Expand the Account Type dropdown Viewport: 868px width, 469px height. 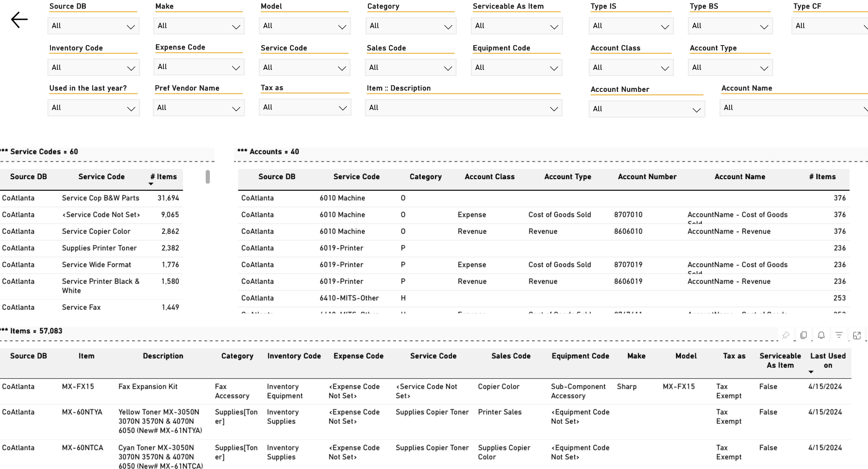click(x=730, y=67)
